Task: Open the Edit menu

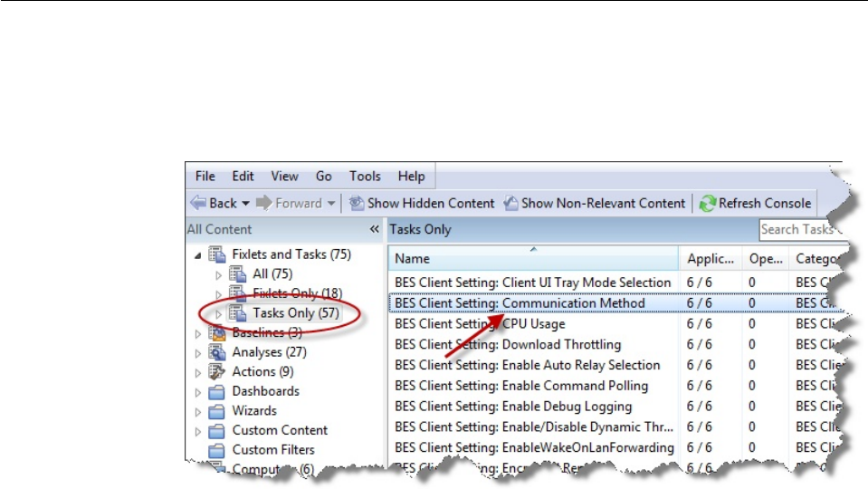Action: [243, 176]
